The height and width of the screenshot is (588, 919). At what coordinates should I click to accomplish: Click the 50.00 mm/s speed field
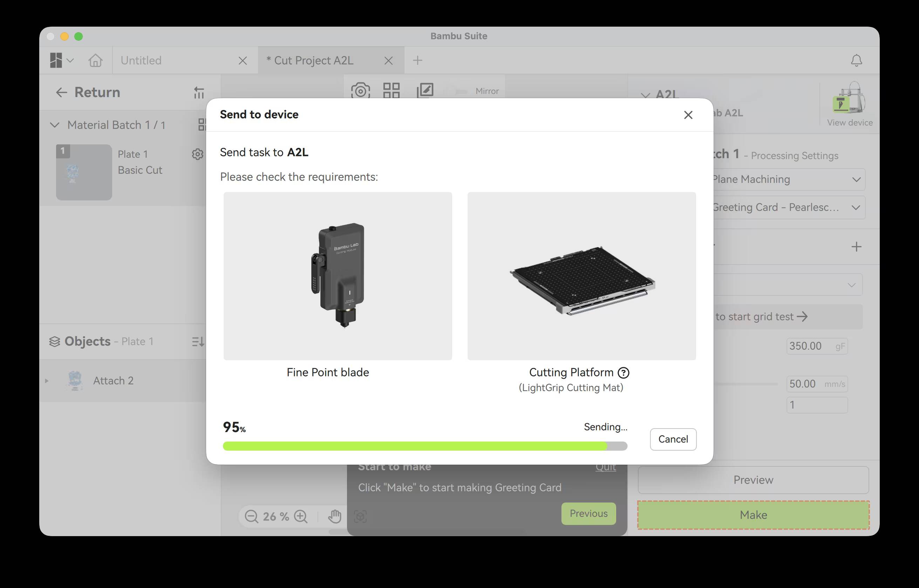click(817, 384)
